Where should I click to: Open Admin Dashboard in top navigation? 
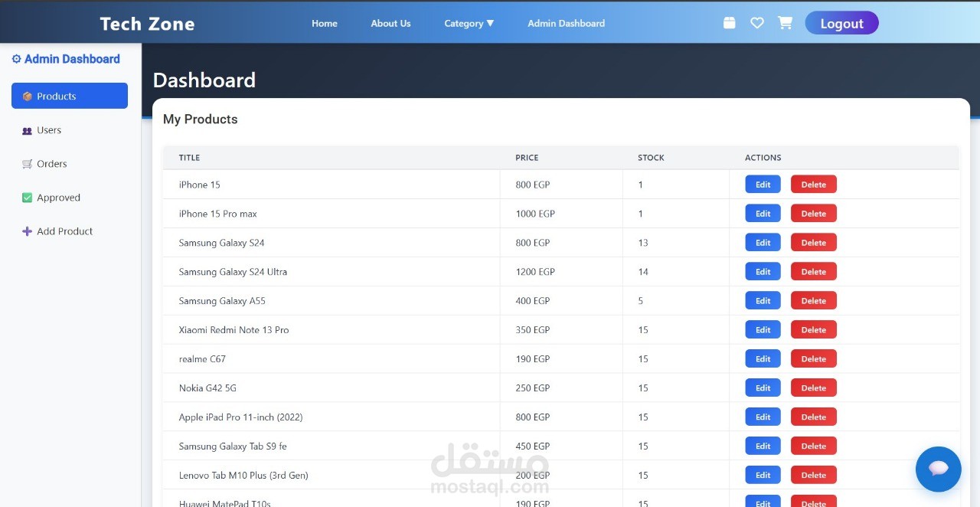[x=566, y=24]
